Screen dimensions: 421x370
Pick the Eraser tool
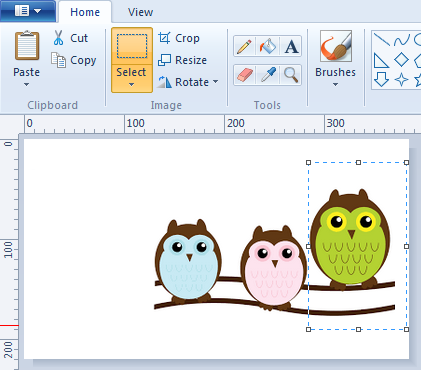click(x=244, y=75)
